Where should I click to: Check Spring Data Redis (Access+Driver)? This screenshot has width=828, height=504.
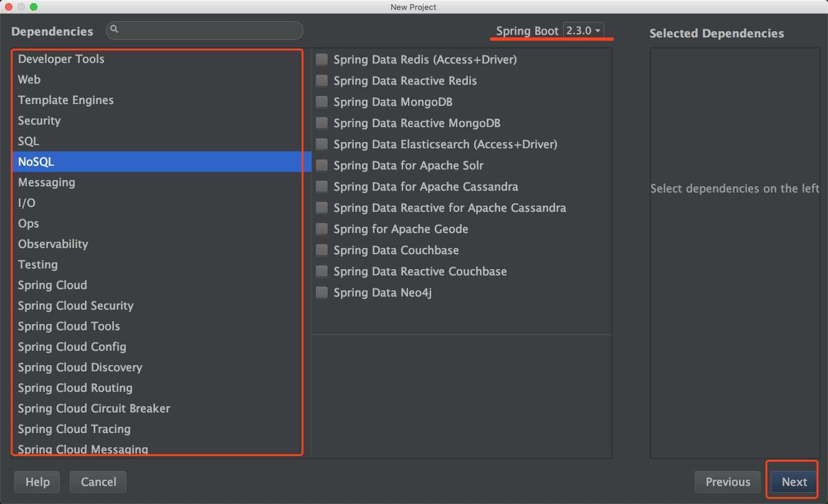click(x=321, y=60)
